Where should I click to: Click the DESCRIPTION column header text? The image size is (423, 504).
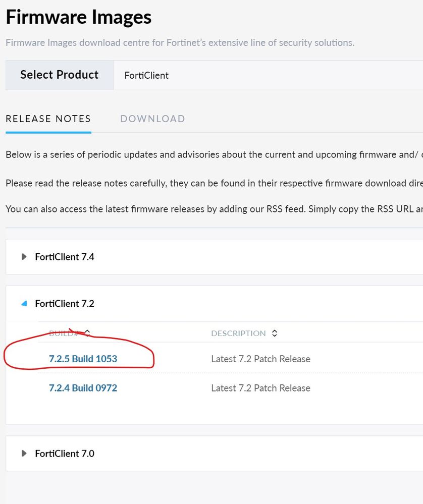(238, 333)
